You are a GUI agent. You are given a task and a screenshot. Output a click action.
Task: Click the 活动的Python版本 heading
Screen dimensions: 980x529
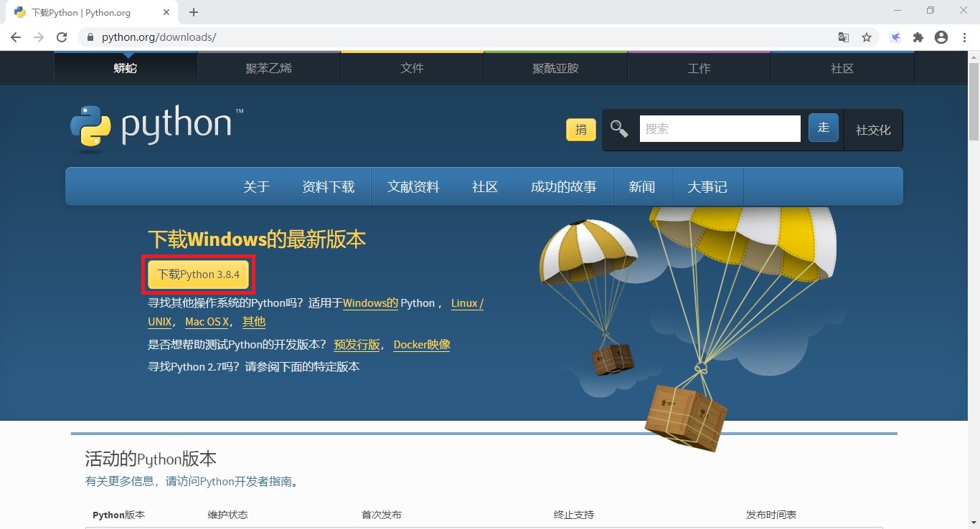click(151, 459)
